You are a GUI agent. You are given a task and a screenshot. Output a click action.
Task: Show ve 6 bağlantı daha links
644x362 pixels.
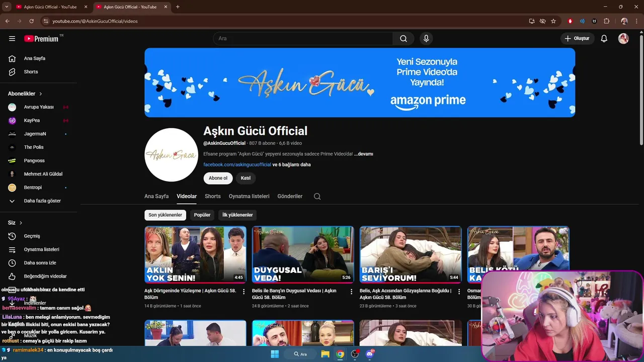292,164
